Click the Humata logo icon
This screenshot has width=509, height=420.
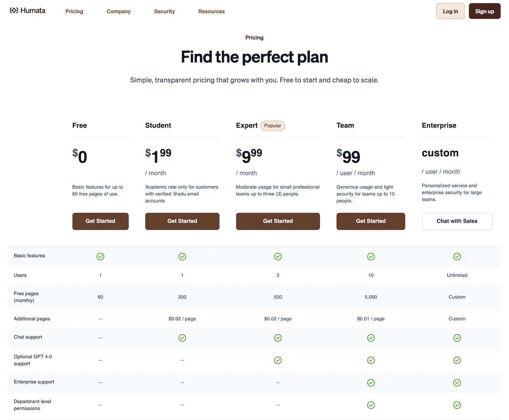[x=13, y=10]
